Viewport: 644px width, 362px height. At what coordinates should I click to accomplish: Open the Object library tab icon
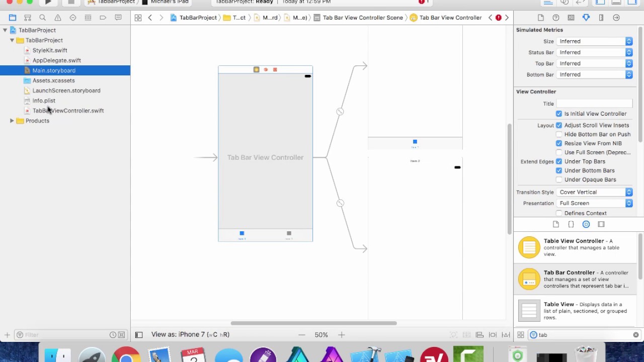click(x=586, y=224)
